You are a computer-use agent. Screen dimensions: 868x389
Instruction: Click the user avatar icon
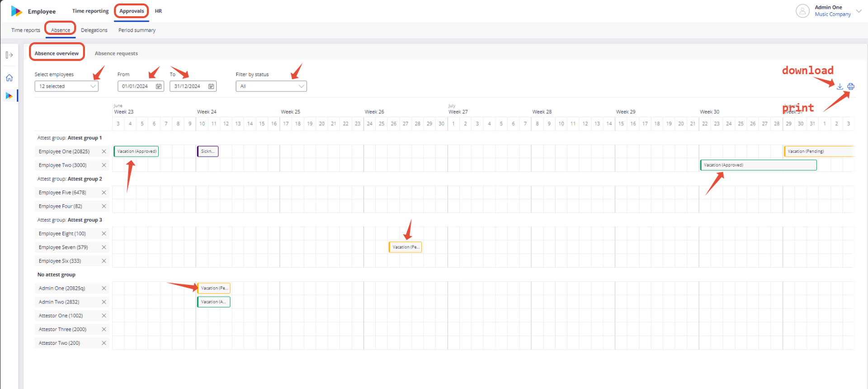[x=802, y=11]
